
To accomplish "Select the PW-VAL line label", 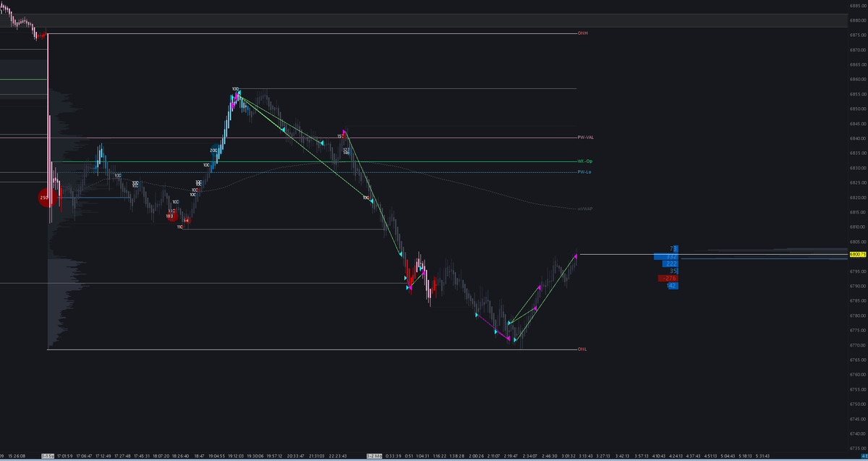I will pyautogui.click(x=585, y=137).
